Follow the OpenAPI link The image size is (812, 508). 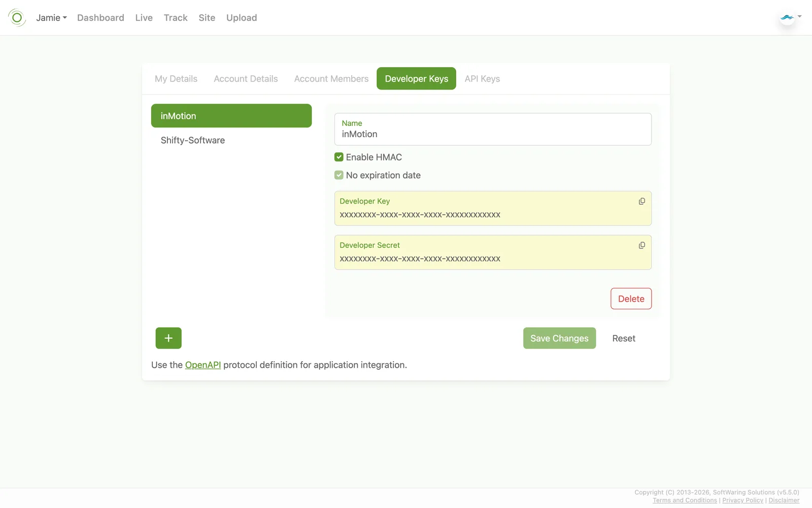[x=203, y=365]
